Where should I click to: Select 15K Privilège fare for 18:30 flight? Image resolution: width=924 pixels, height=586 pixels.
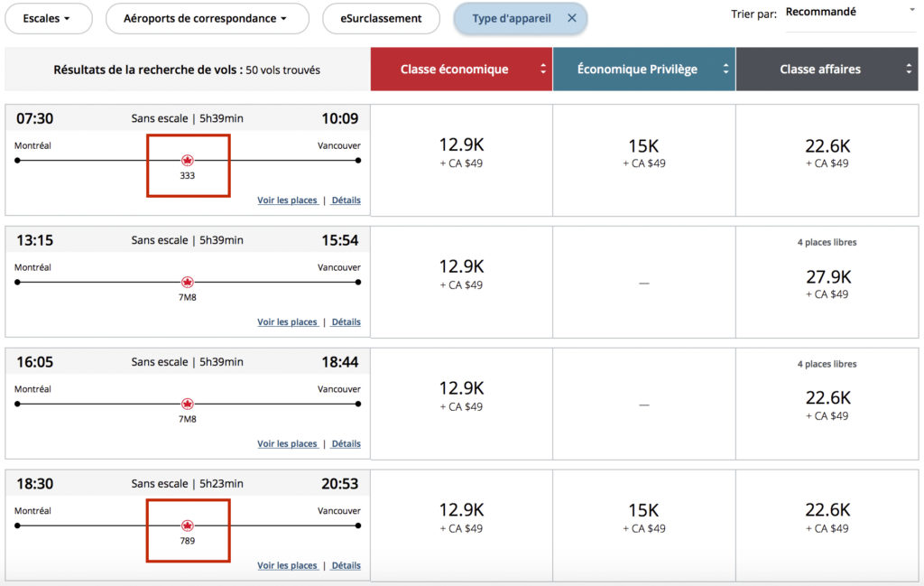coord(643,517)
